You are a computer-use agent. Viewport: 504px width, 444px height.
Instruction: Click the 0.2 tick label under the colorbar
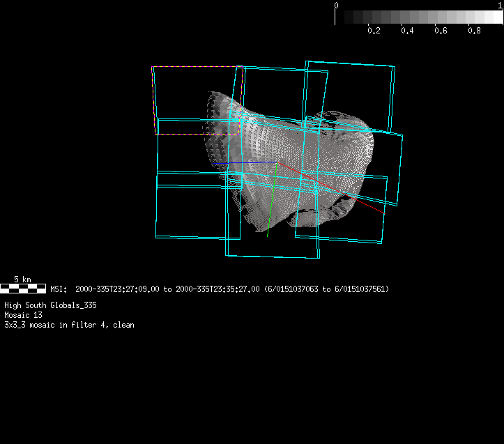(374, 31)
